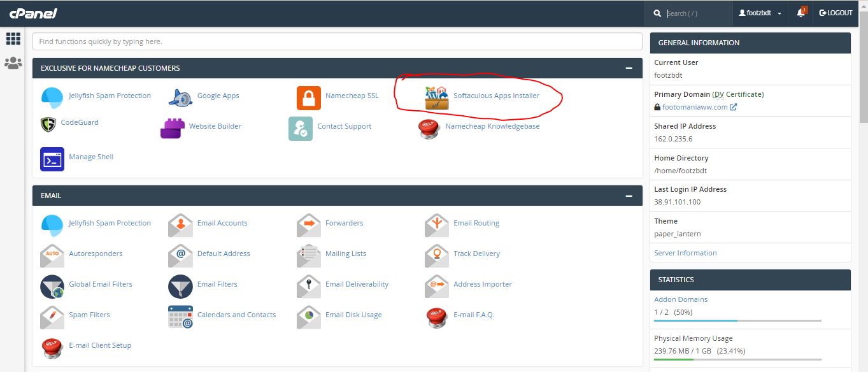Launch Manage Shell
This screenshot has width=868, height=372.
[x=91, y=157]
